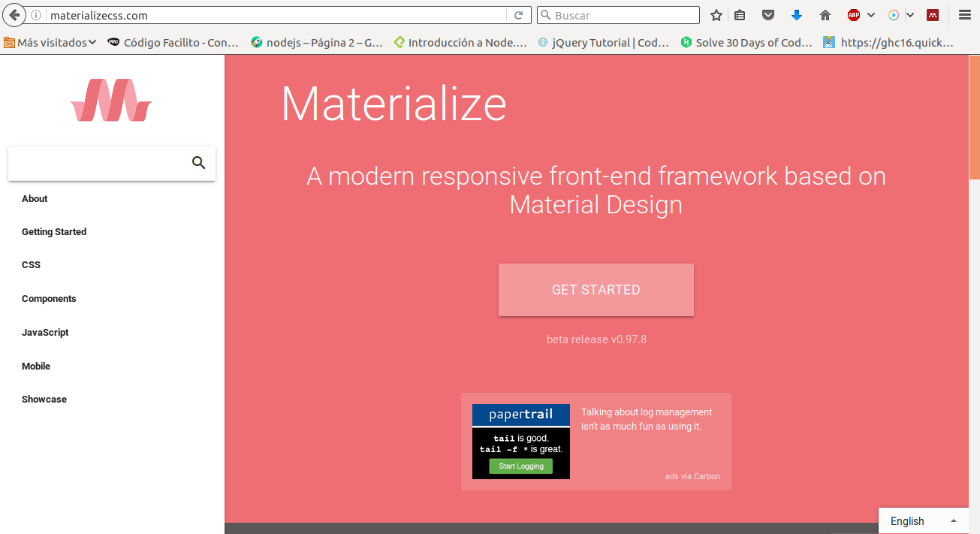
Task: Show bookmarks list icon in toolbar
Action: pyautogui.click(x=740, y=15)
